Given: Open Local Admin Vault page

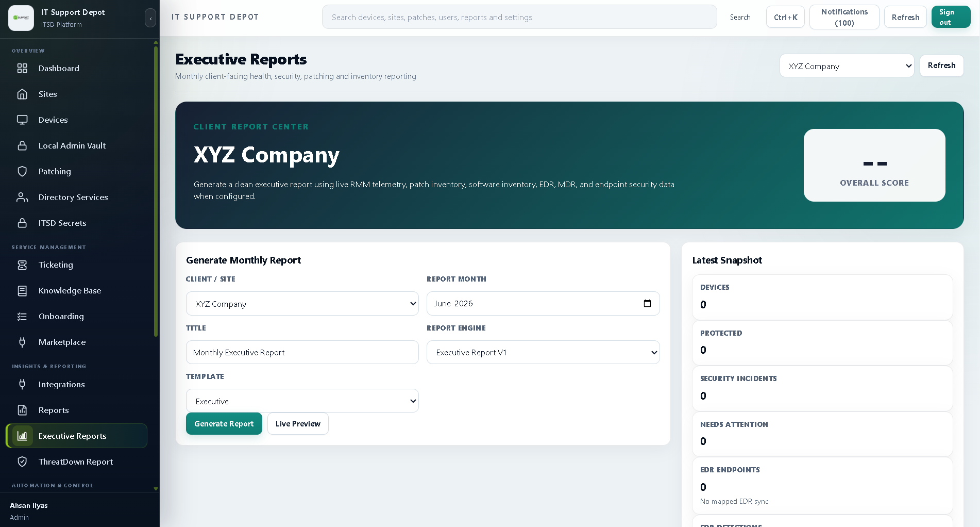Looking at the screenshot, I should pos(76,145).
